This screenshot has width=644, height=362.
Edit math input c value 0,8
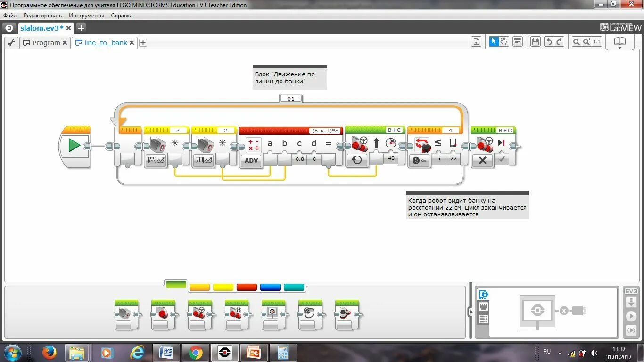tap(299, 159)
